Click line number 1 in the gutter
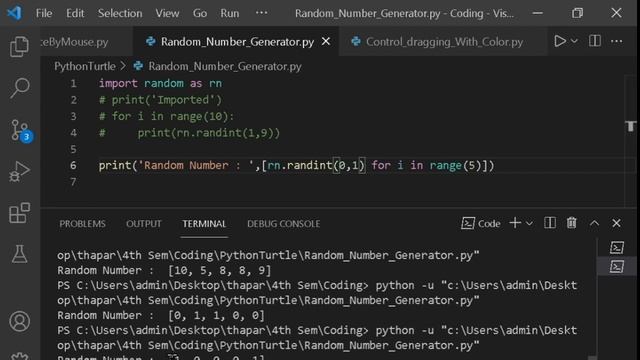 [73, 84]
